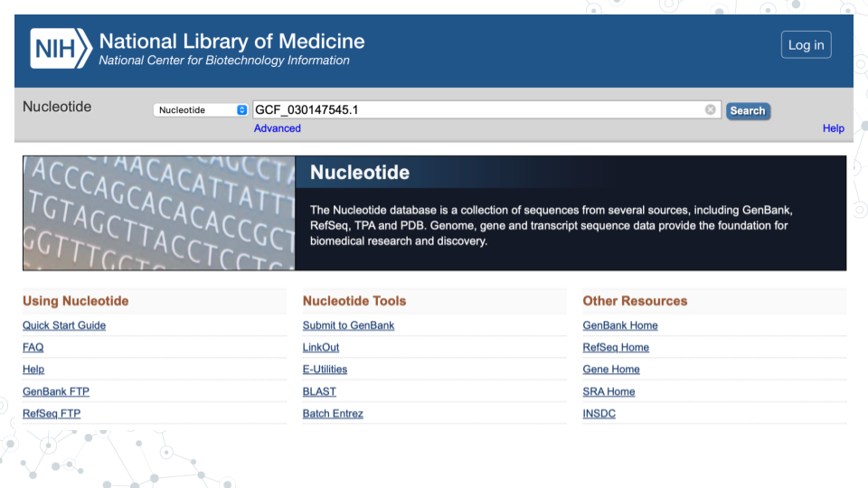Open the GenBank FTP link

click(56, 391)
